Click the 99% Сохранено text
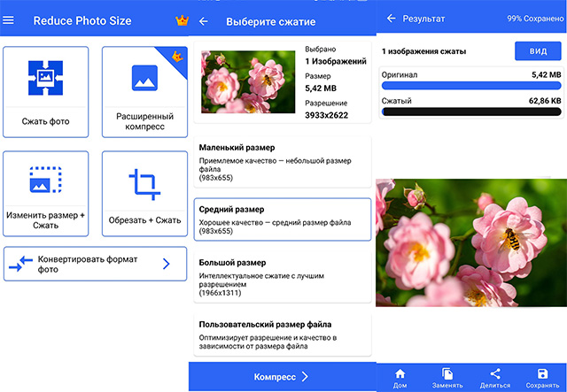This screenshot has width=567, height=392. 535,19
